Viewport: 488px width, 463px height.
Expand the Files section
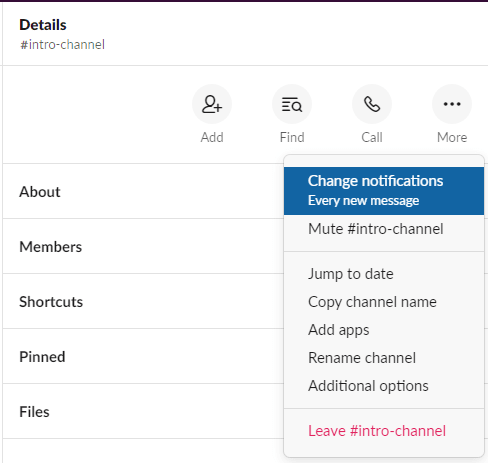point(143,411)
